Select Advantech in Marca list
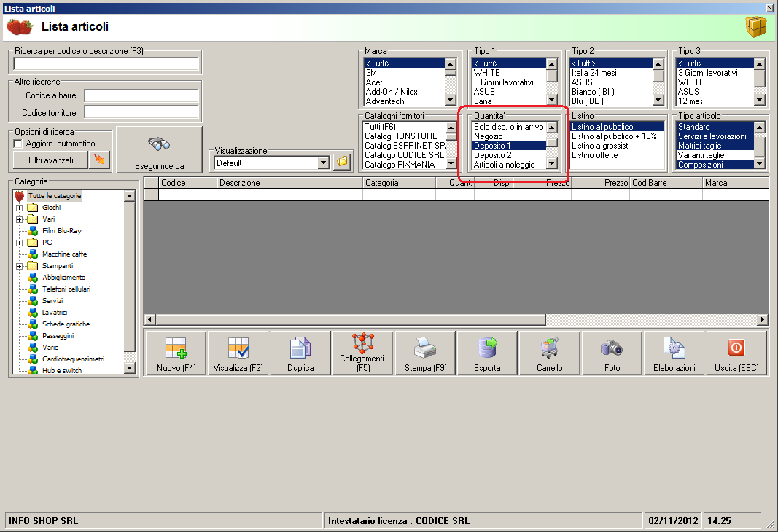Screen dimensions: 778x532 coord(385,101)
